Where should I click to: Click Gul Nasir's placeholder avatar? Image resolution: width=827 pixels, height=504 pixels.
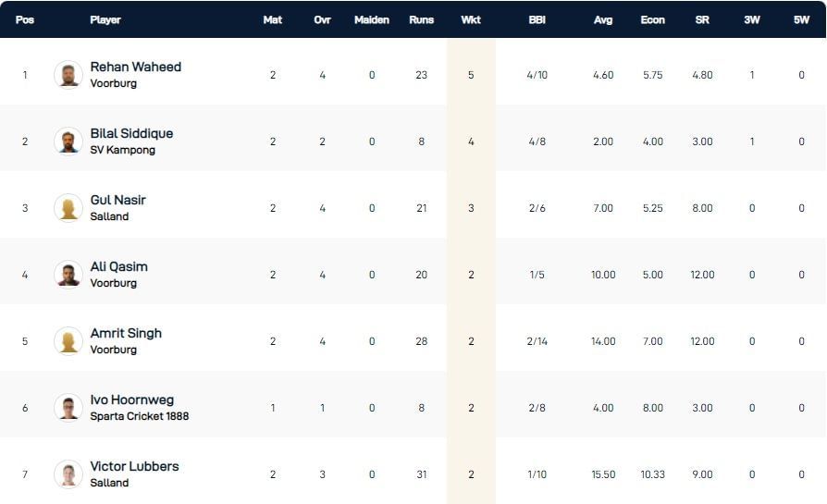[68, 208]
